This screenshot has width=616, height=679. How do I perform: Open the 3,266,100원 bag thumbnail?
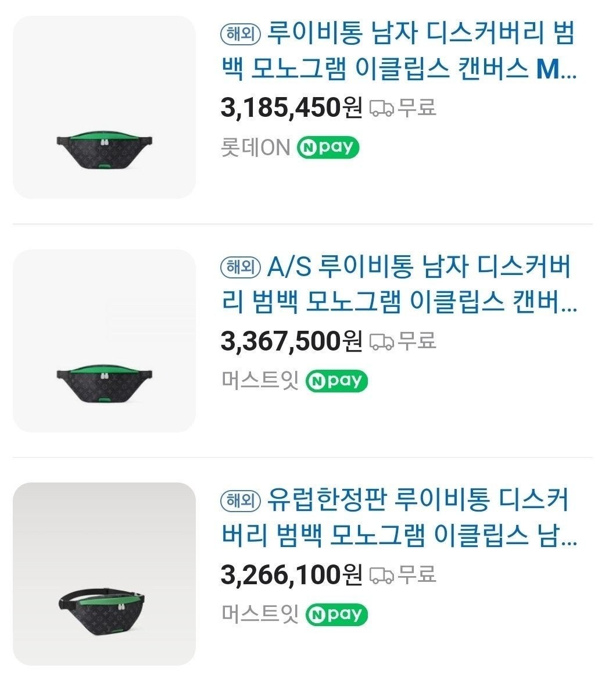click(104, 574)
